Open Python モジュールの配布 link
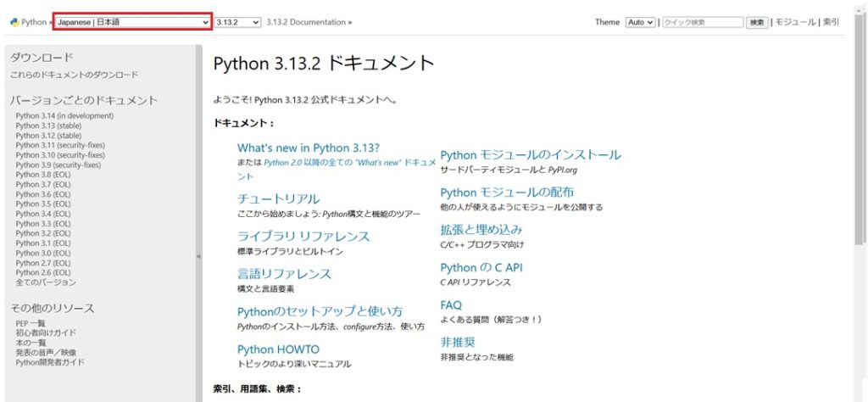Image resolution: width=868 pixels, height=402 pixels. [507, 193]
